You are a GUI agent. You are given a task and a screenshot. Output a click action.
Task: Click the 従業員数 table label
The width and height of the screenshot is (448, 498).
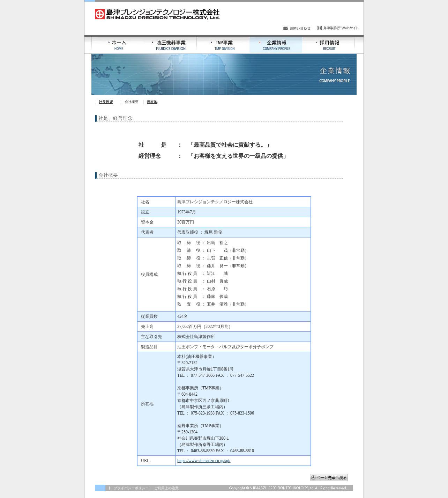pyautogui.click(x=149, y=316)
